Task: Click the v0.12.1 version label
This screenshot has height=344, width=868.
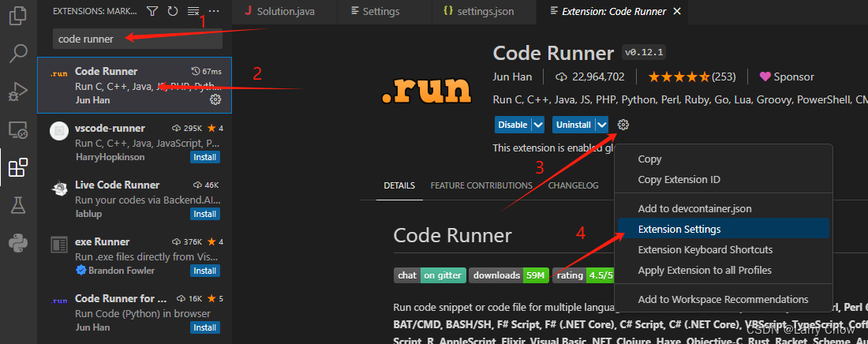Action: pos(644,53)
